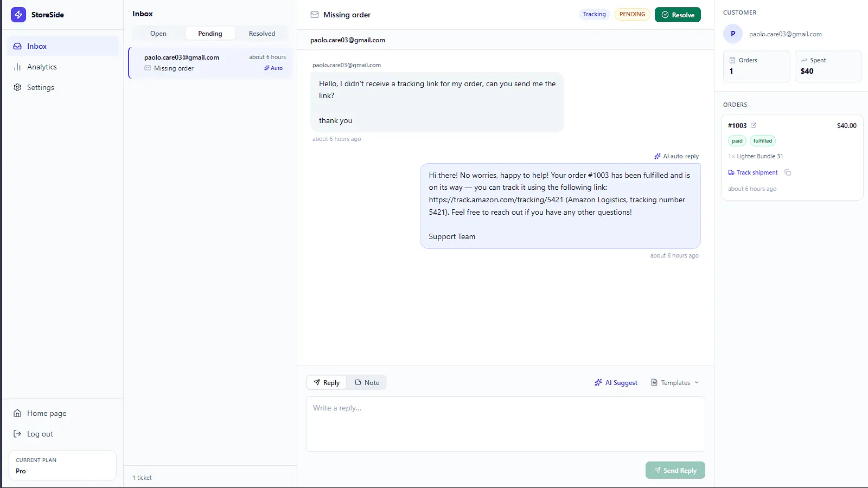
Task: Click the PENDING status badge
Action: tap(632, 14)
